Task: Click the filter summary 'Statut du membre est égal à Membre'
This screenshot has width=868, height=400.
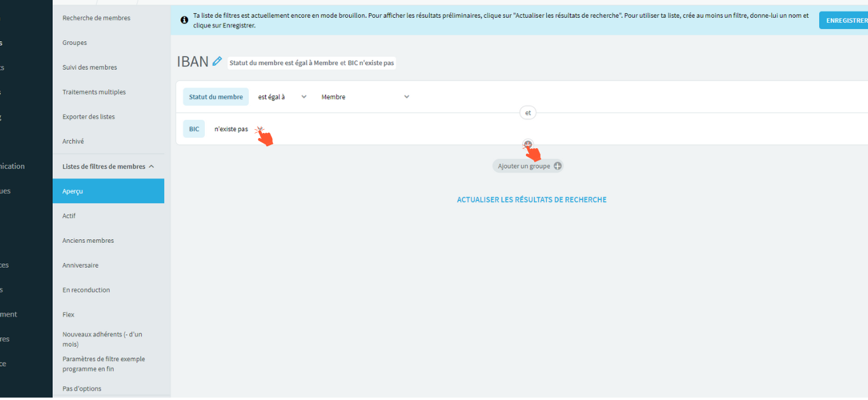Action: pos(284,63)
